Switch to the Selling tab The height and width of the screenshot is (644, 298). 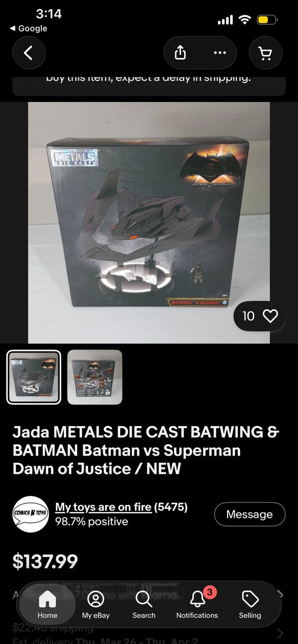coord(250,604)
